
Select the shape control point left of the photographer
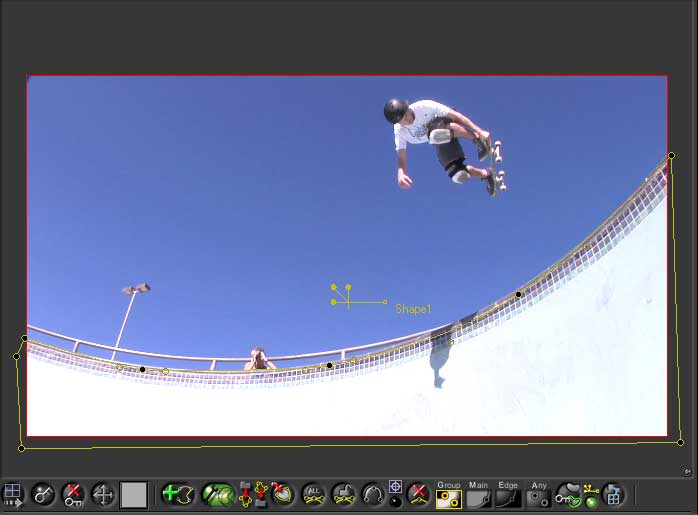pyautogui.click(x=142, y=369)
